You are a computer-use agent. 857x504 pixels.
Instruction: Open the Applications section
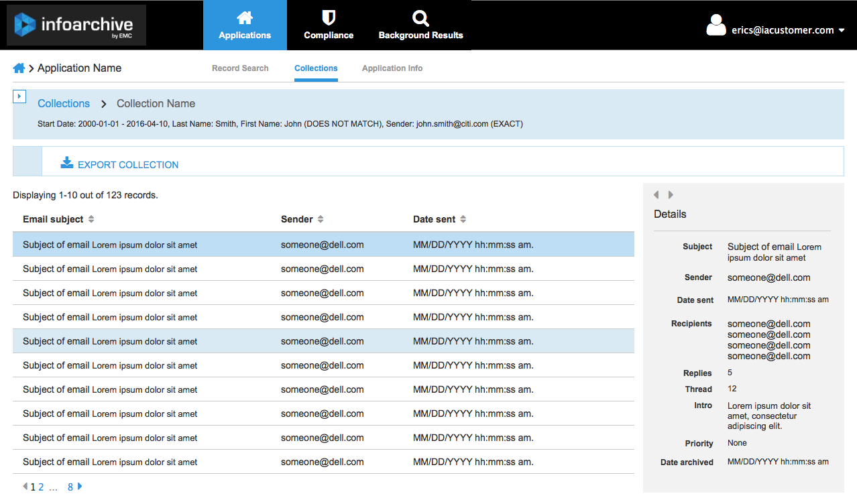(x=245, y=25)
